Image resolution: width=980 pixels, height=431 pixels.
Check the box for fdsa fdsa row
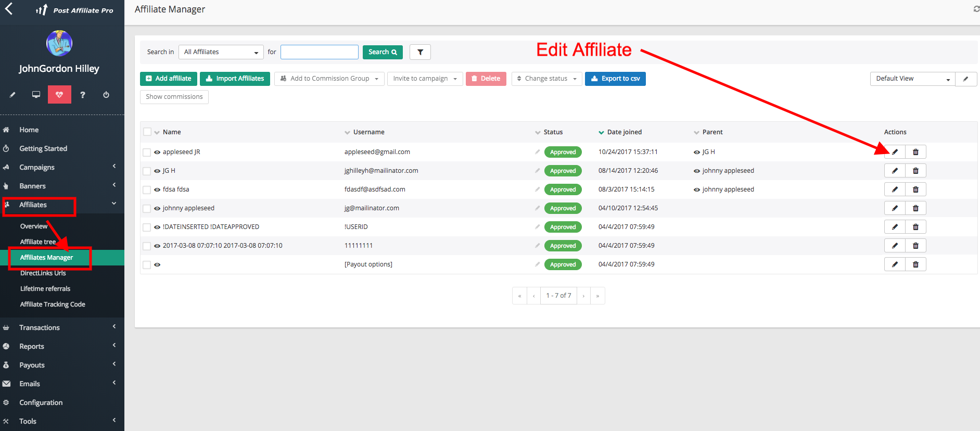click(147, 190)
